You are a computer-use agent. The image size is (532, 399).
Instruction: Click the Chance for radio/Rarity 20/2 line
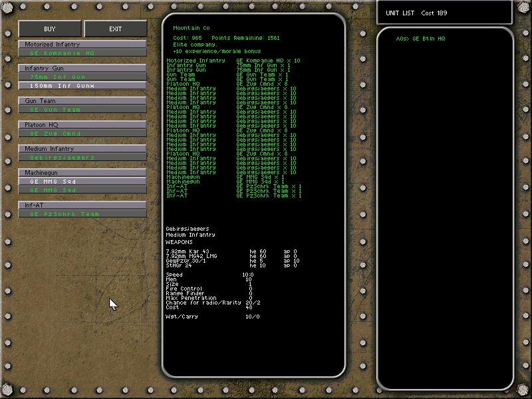pyautogui.click(x=213, y=303)
